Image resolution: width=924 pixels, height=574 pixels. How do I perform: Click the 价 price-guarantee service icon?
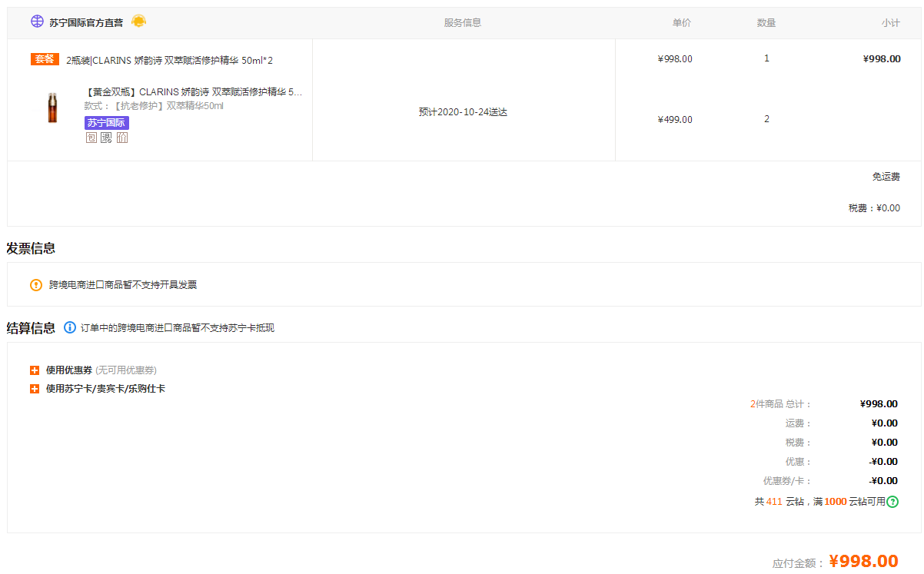[x=122, y=138]
